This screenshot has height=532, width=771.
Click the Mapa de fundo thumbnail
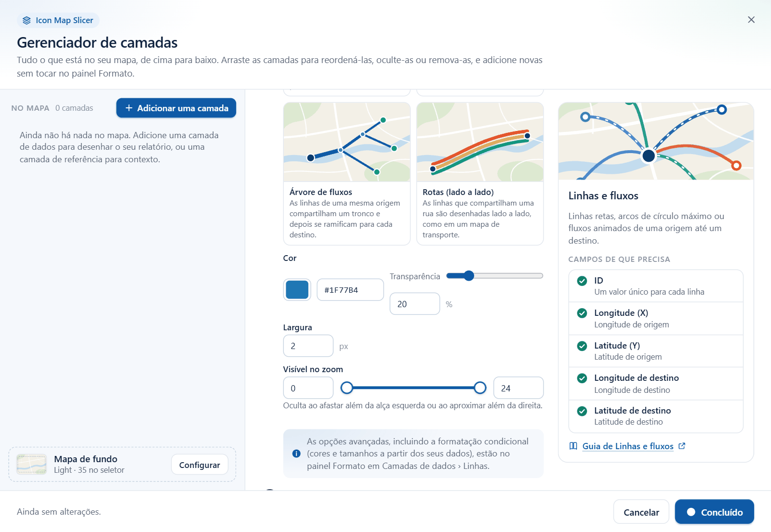click(31, 464)
